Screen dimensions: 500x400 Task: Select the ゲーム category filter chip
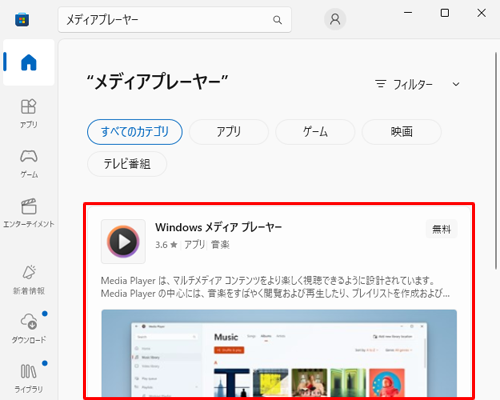click(315, 132)
